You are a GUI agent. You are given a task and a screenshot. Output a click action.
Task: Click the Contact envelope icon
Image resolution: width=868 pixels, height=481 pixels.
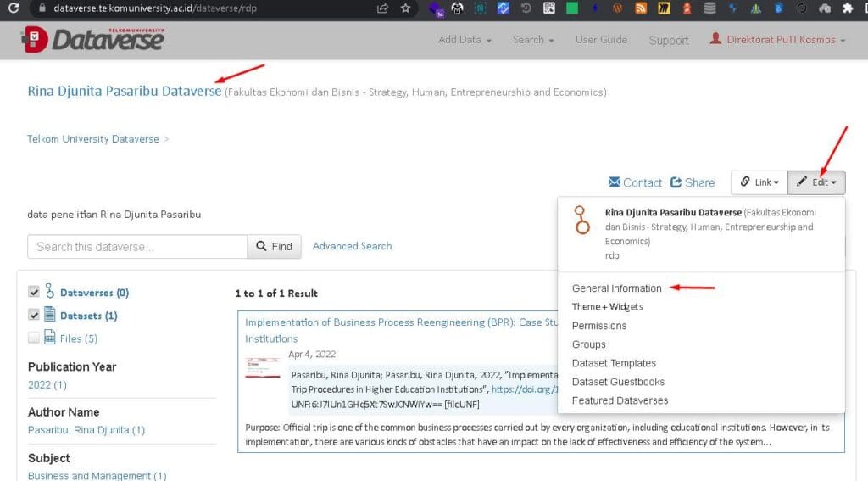(x=614, y=182)
